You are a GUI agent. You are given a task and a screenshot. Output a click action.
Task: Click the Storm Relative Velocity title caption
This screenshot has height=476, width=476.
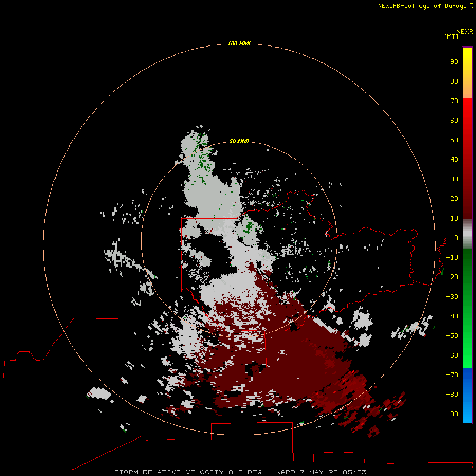(240, 472)
